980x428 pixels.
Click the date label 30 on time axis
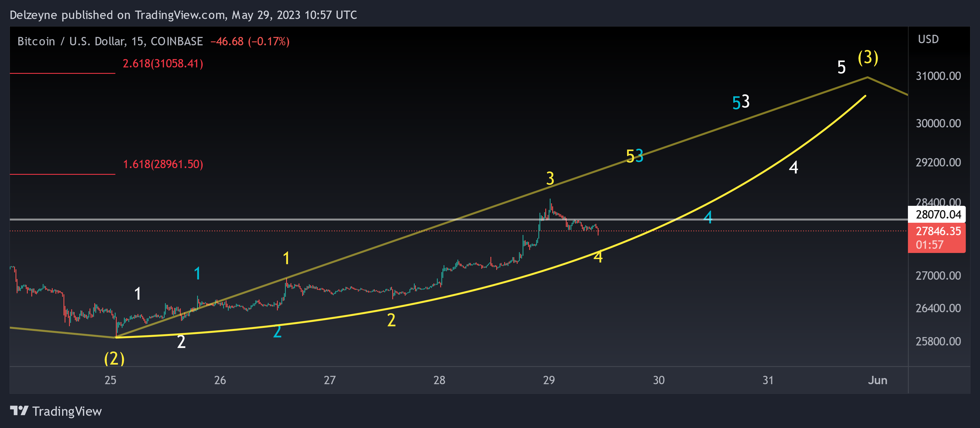[658, 380]
